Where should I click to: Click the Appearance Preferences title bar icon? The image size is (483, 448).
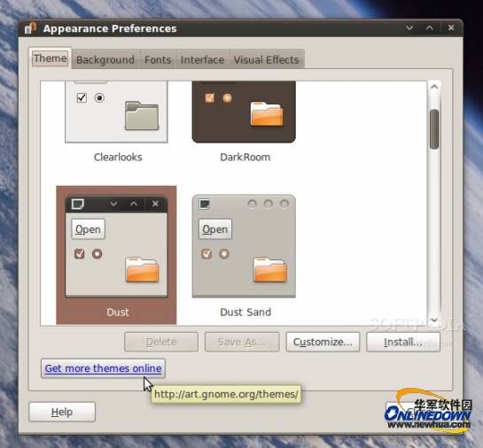pos(30,28)
